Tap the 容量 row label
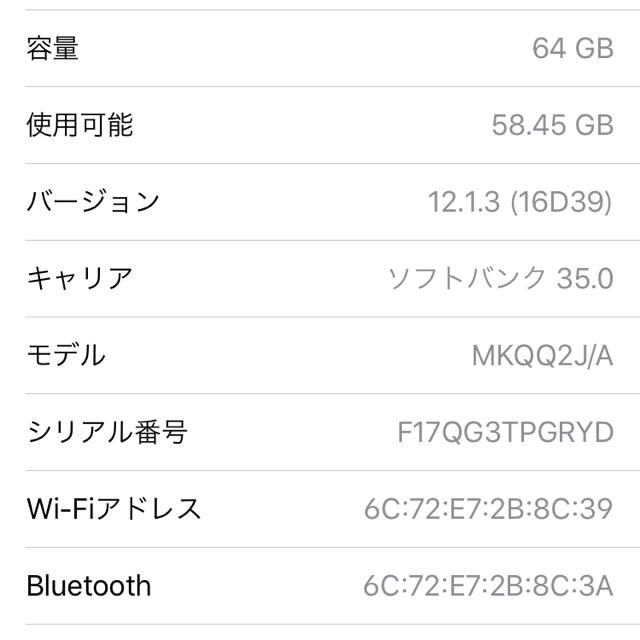This screenshot has height=640, width=640. 52,49
